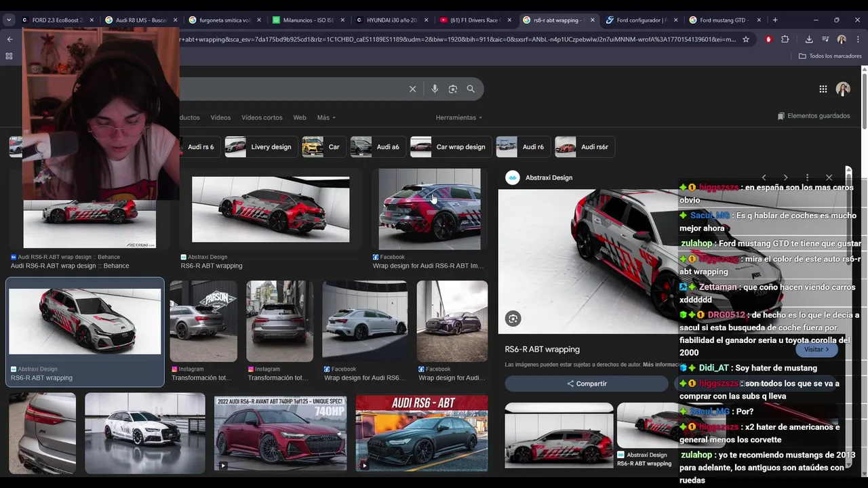The height and width of the screenshot is (488, 868).
Task: Apply the Livery design suggestion chip
Action: point(261,147)
